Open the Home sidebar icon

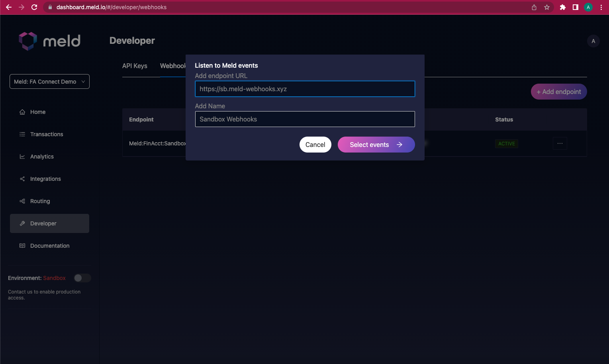[x=22, y=112]
